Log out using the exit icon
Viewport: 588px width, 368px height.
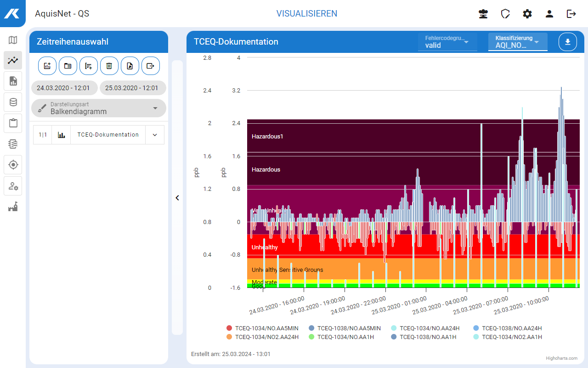(571, 14)
